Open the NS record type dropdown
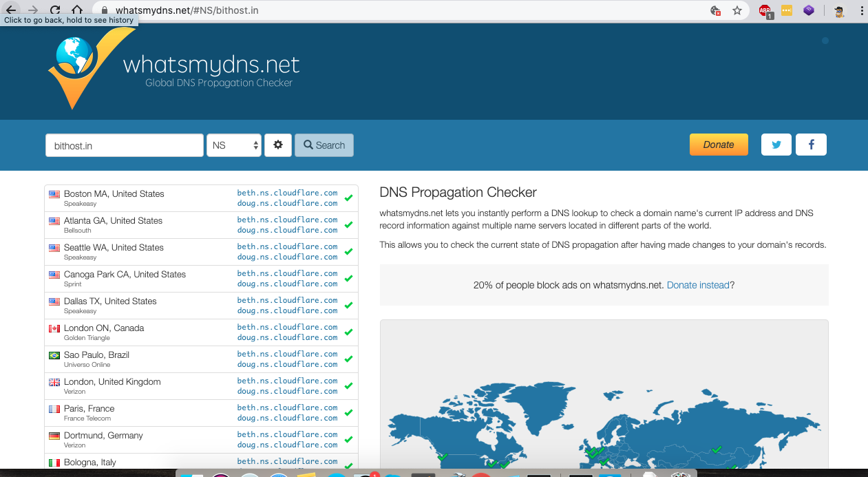The image size is (868, 477). click(234, 145)
